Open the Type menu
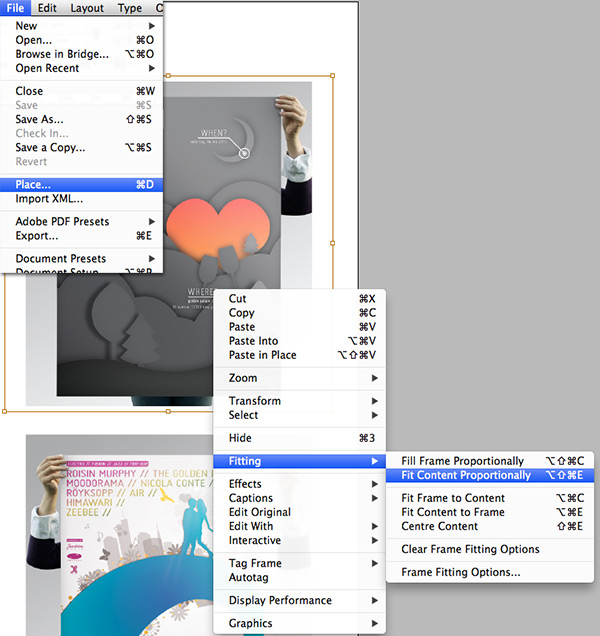 pyautogui.click(x=130, y=8)
